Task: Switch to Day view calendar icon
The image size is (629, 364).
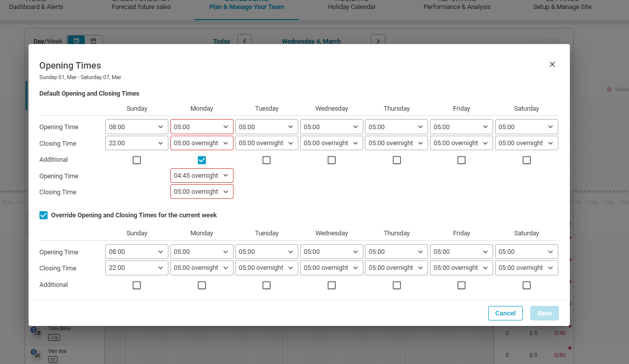Action: 76,41
